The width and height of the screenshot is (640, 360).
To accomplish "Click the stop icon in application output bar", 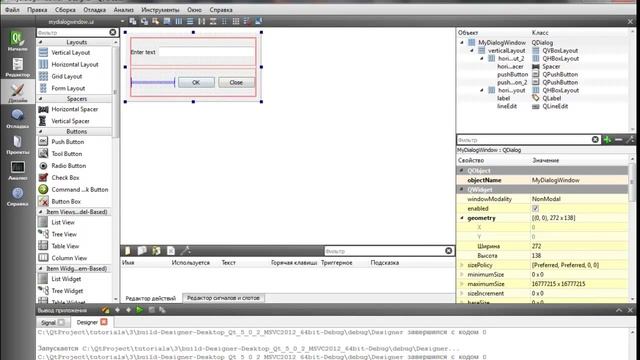I will coord(151,310).
